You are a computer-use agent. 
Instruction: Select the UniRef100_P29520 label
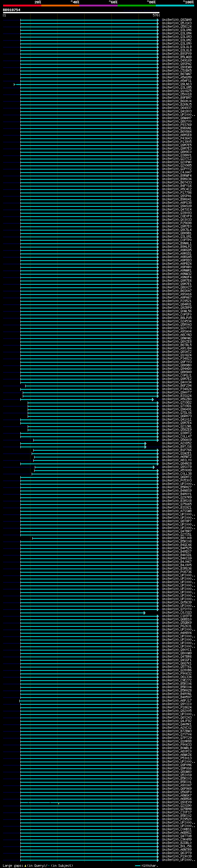(176, 819)
